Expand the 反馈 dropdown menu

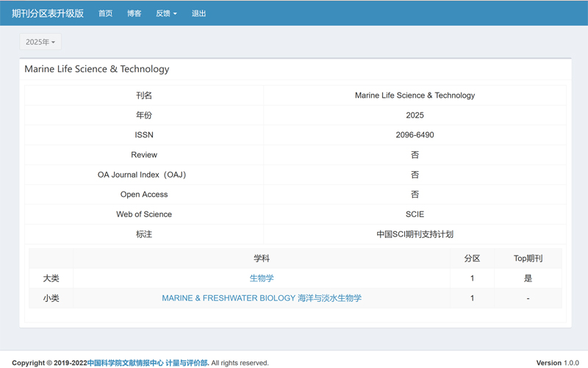pyautogui.click(x=166, y=13)
